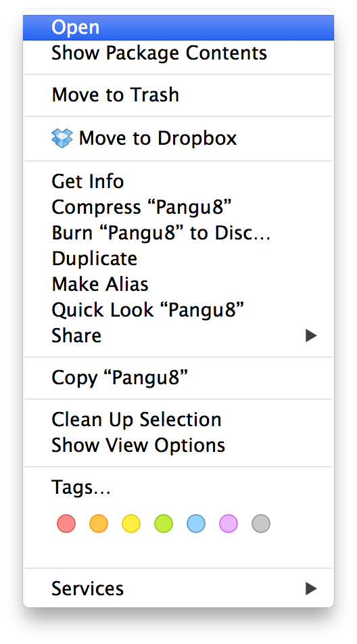
Task: Choose Show Package Contents
Action: point(178,53)
